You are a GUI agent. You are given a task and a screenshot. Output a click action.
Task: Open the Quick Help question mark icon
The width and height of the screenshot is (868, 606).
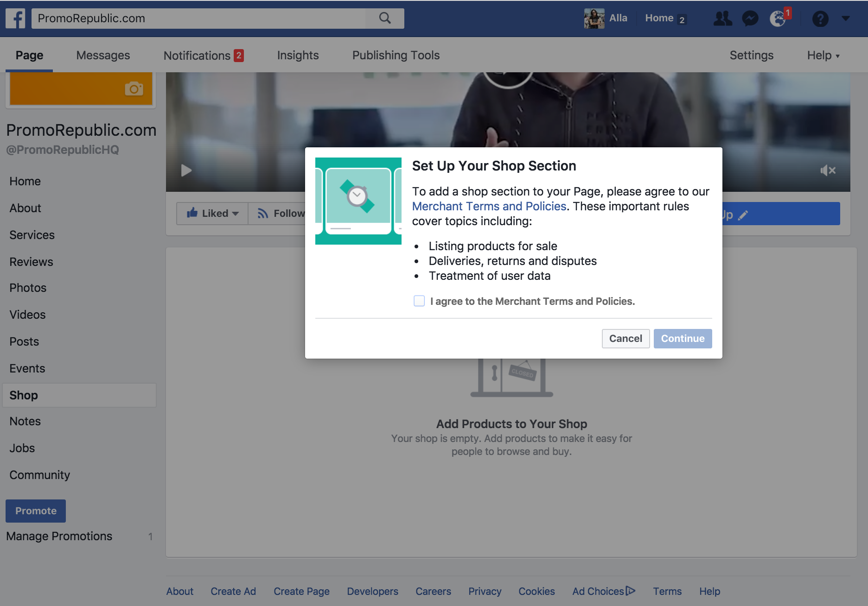pos(820,19)
